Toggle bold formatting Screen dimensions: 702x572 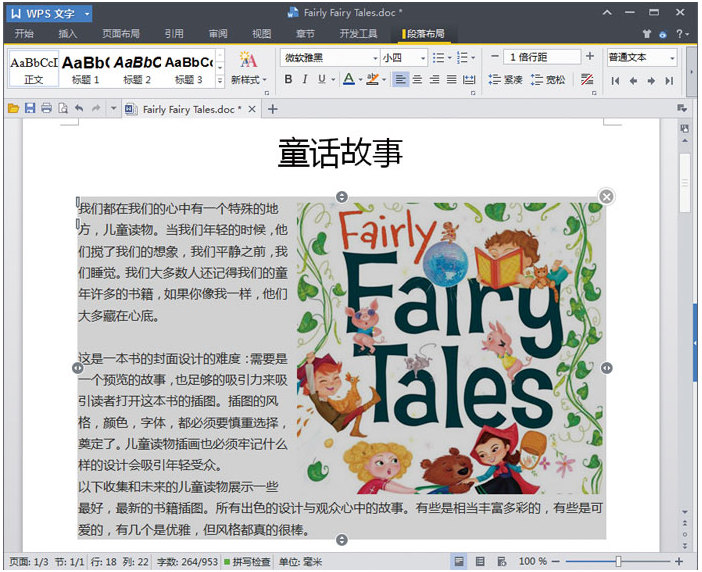288,80
